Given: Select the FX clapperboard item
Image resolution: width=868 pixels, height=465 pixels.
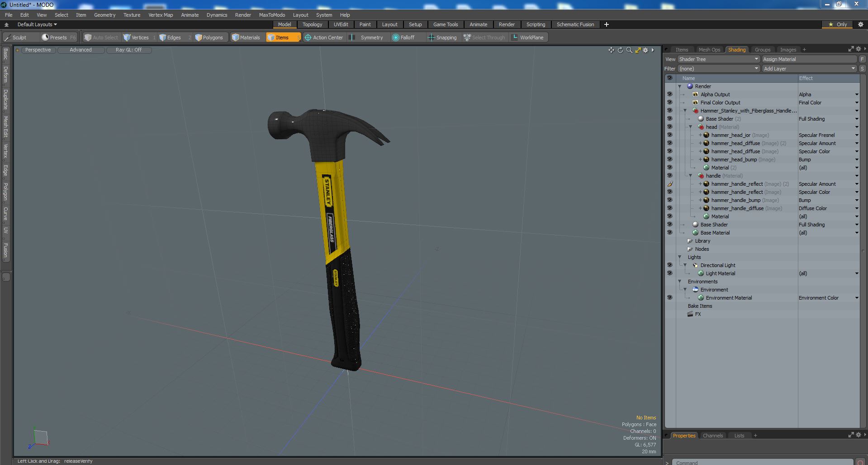Looking at the screenshot, I should (694, 314).
